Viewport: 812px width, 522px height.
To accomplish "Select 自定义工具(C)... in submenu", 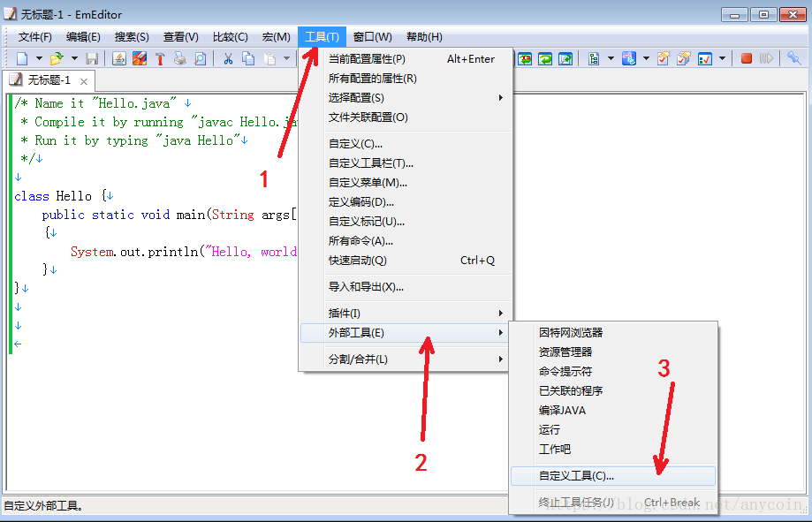I will click(576, 476).
